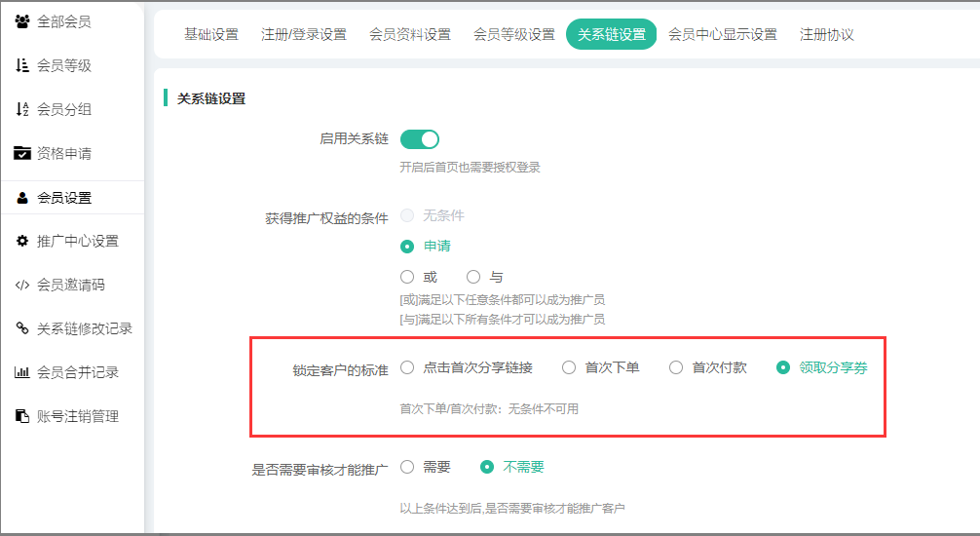The image size is (980, 536).
Task: Open the 会员等级设置 tab
Action: click(513, 34)
